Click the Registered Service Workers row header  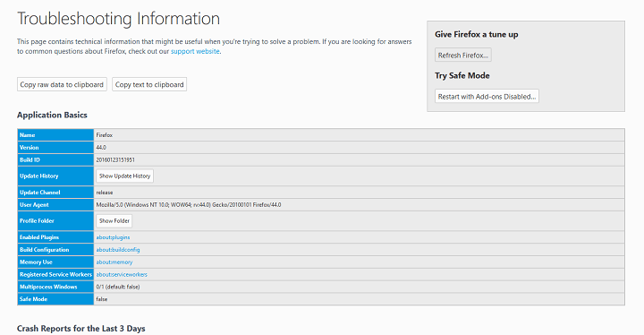[x=55, y=274]
